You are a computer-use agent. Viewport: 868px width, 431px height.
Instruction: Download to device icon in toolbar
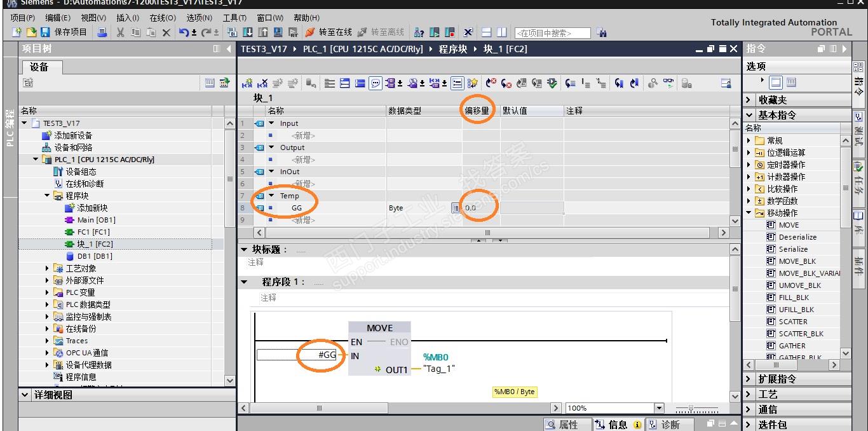tap(248, 32)
